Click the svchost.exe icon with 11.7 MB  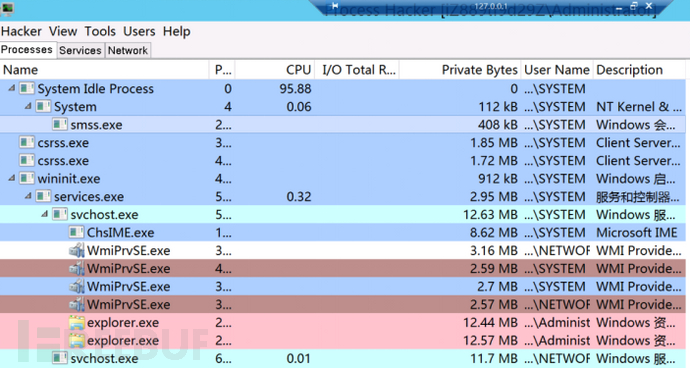59,358
